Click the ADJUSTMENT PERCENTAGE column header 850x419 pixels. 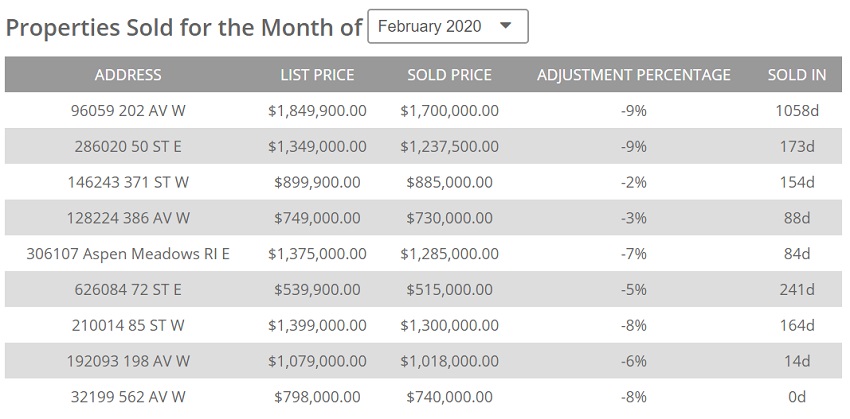pos(633,75)
